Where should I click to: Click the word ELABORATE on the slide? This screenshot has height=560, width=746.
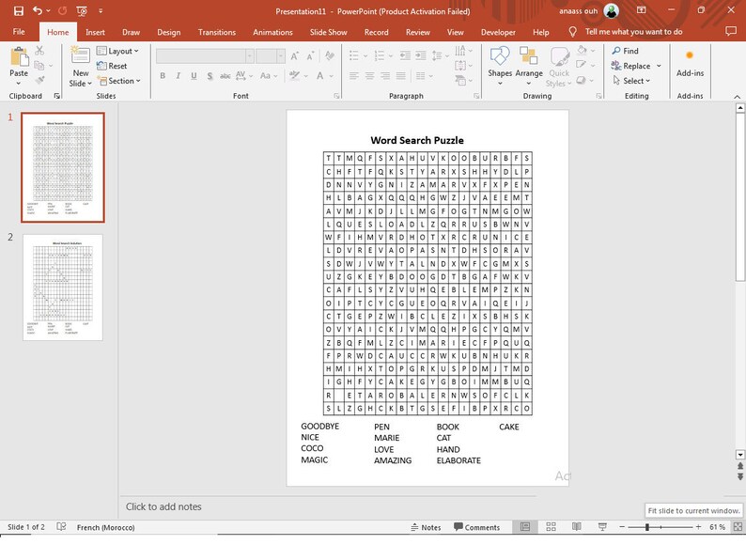[x=458, y=460]
